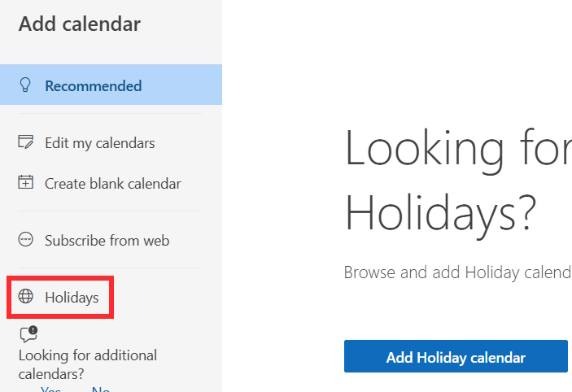Click the plus calendar icon for blank calendar

26,183
